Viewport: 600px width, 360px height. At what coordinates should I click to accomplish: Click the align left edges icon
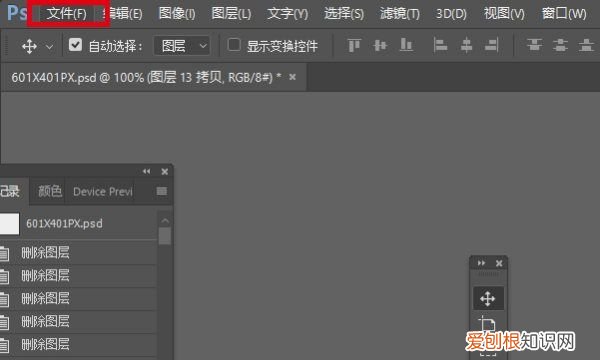(x=440, y=46)
